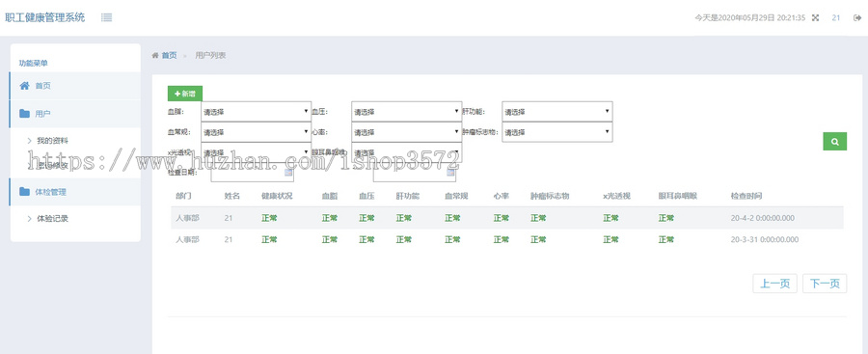Open the 肿瘤标志物 dropdown
868x354 pixels.
coord(557,132)
